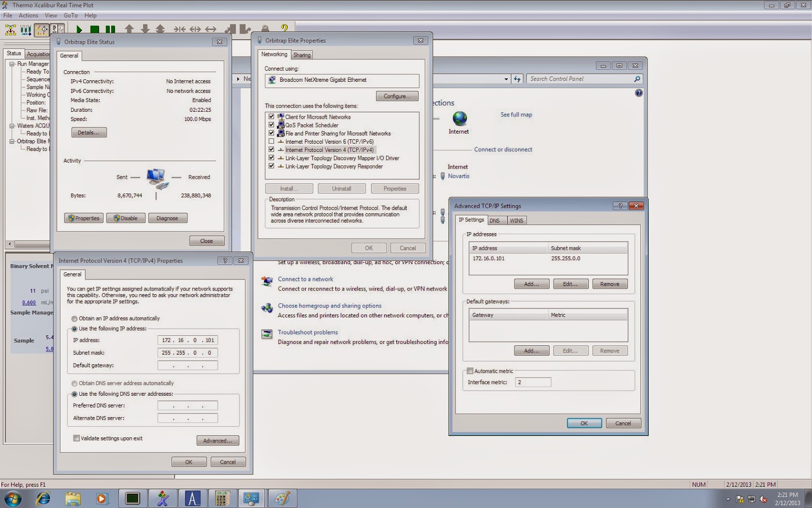Click the Disable button in Orbitrap Elite Status
Viewport: 812px width, 508px height.
(x=126, y=218)
